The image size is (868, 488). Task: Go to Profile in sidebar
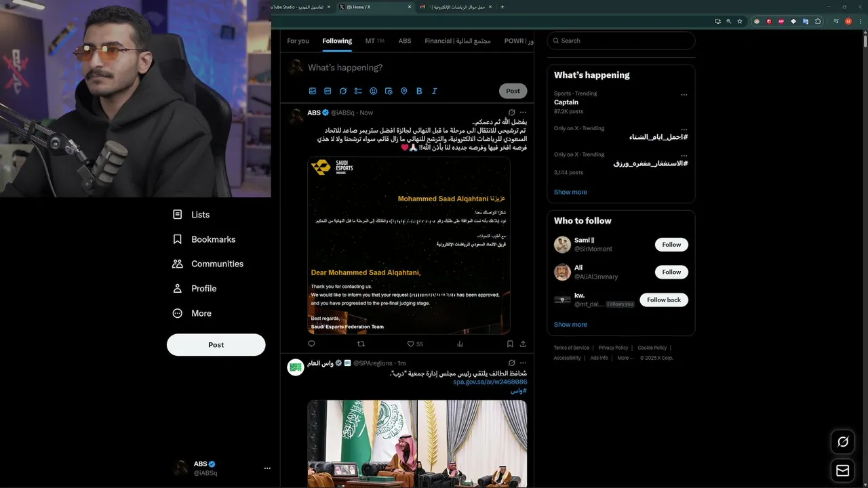point(195,288)
